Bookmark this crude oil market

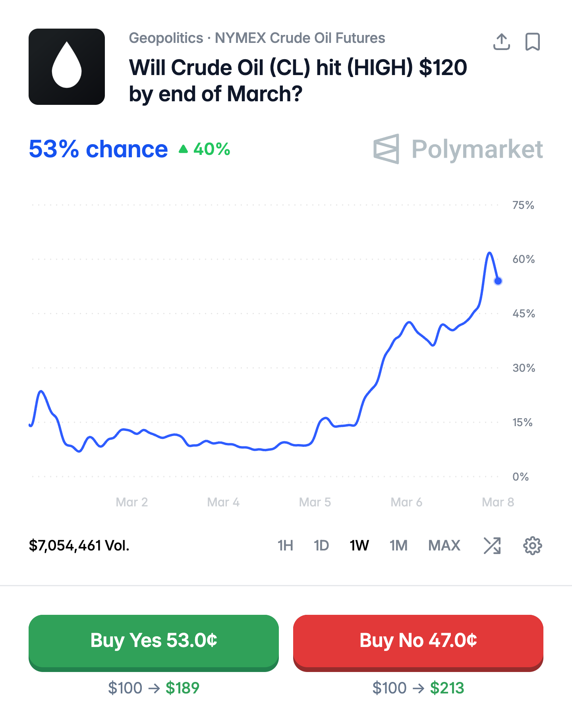click(532, 42)
